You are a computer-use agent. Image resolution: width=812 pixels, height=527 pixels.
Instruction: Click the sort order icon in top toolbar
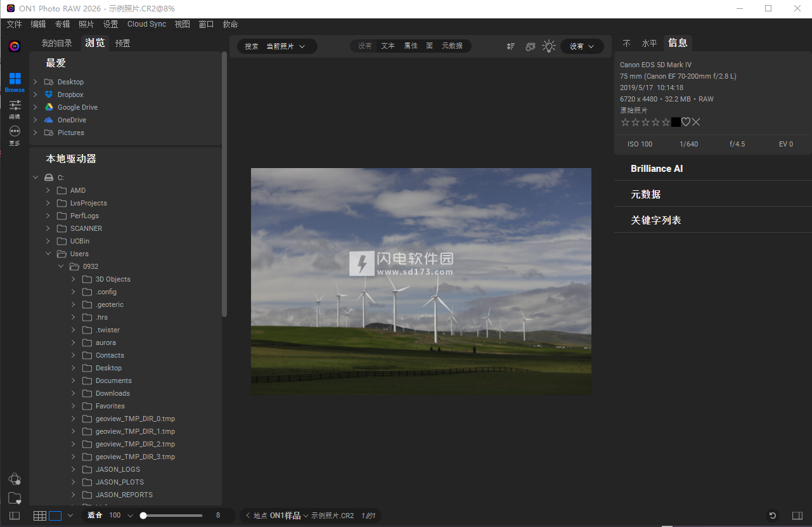click(511, 46)
